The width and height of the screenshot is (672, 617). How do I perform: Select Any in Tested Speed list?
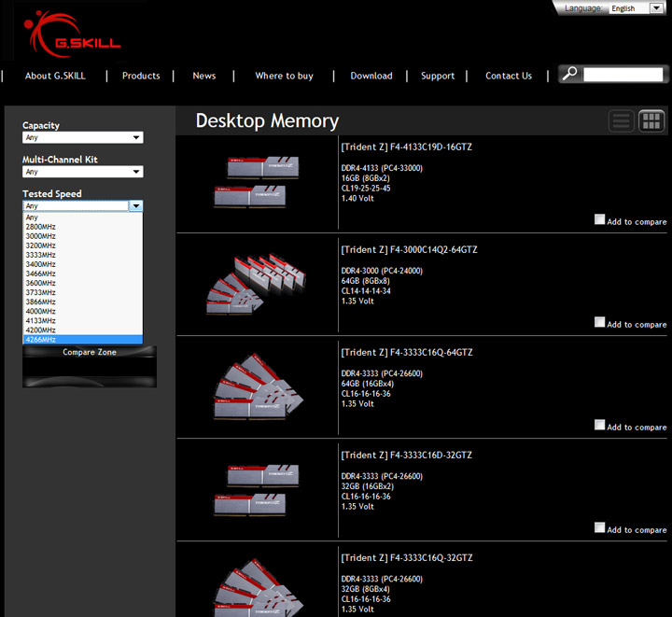pos(83,217)
